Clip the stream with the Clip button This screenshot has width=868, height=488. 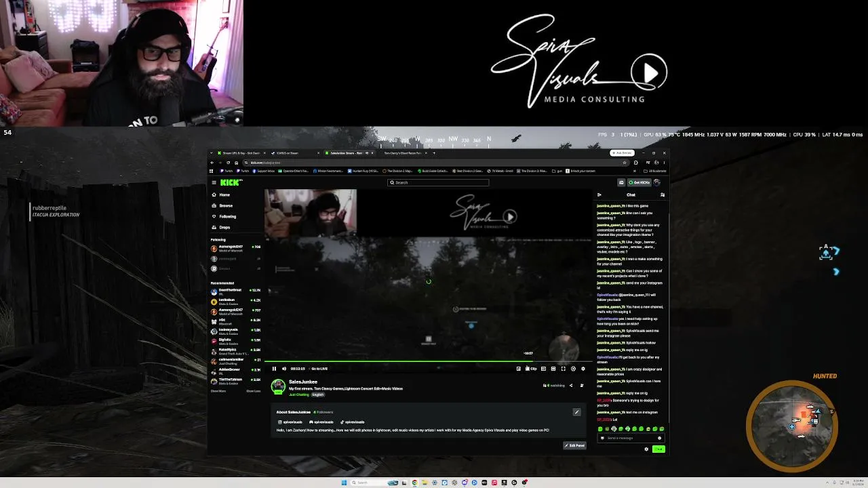[531, 369]
